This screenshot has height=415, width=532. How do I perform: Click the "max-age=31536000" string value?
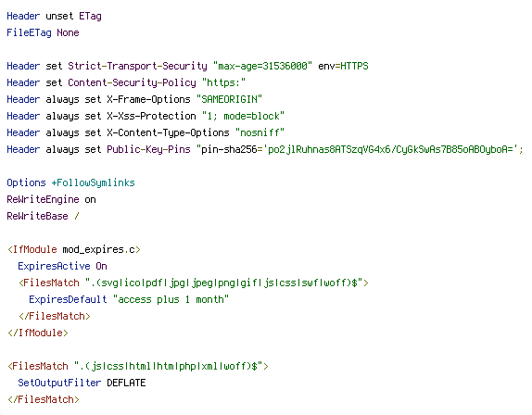click(x=262, y=66)
